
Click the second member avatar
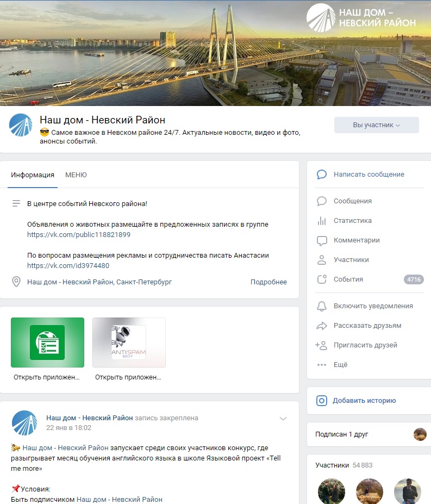370,491
